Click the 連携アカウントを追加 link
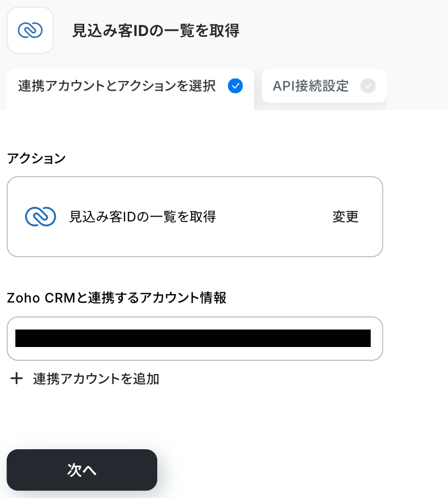 point(96,379)
